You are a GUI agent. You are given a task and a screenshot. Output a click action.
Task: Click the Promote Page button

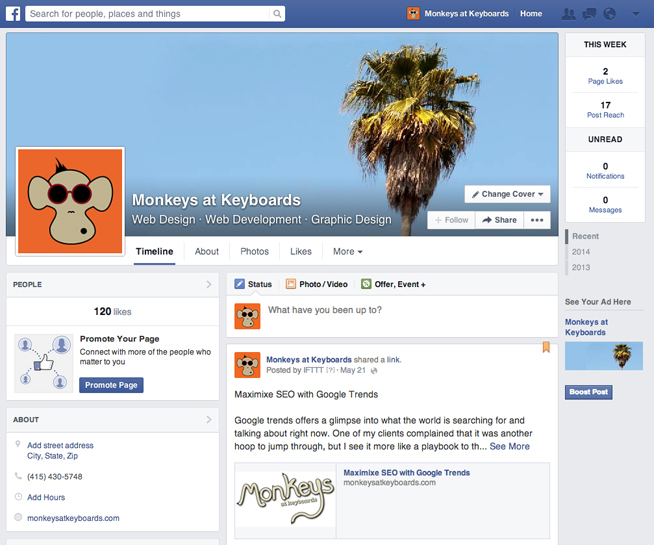111,385
